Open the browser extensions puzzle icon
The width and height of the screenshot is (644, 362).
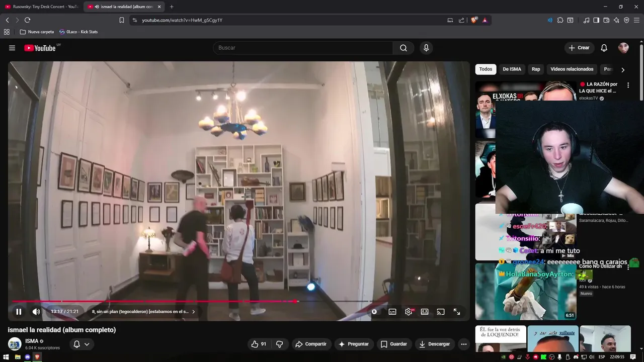[560, 20]
